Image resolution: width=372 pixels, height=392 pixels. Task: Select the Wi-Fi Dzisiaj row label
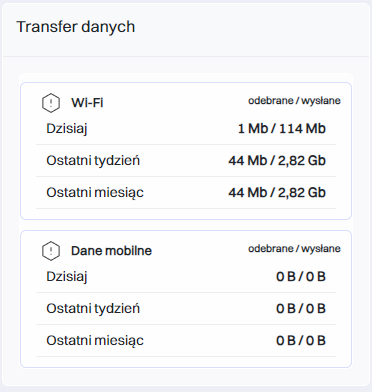[67, 129]
